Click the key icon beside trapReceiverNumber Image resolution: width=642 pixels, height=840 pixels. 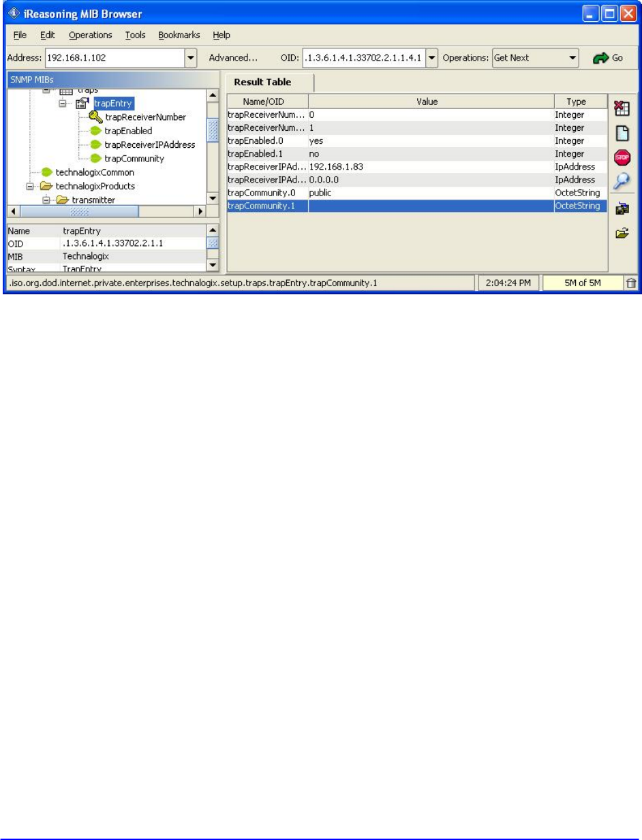tap(95, 117)
